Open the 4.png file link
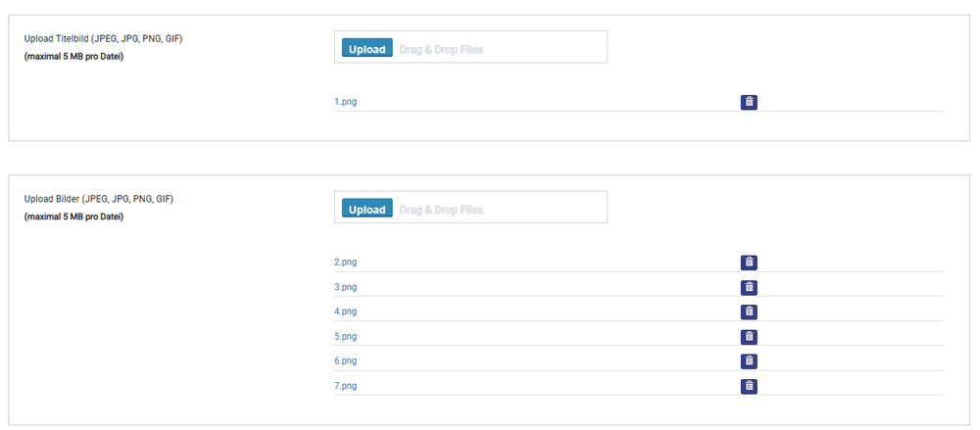980x430 pixels. [x=346, y=311]
